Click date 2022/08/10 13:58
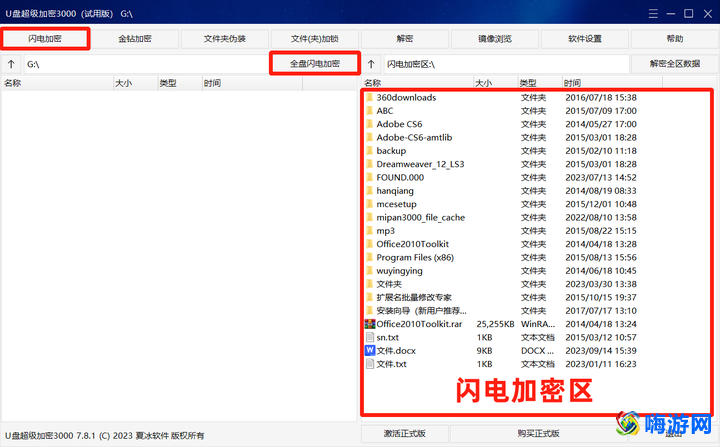This screenshot has height=447, width=720. 601,217
